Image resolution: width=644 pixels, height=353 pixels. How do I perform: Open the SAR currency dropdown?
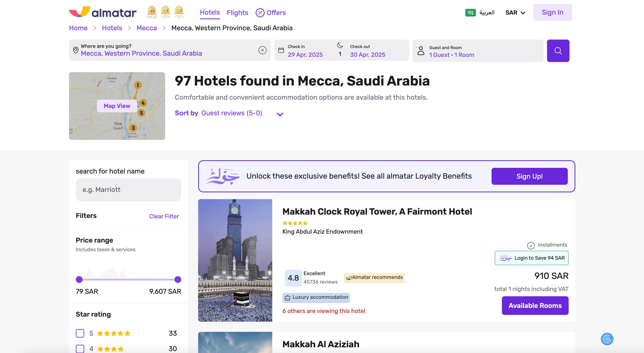[x=515, y=12]
